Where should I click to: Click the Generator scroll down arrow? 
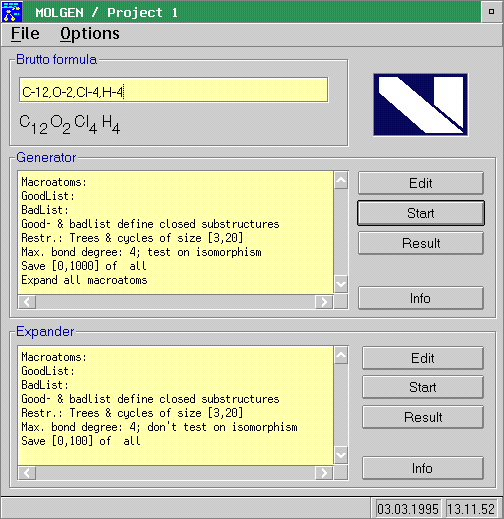coord(341,284)
